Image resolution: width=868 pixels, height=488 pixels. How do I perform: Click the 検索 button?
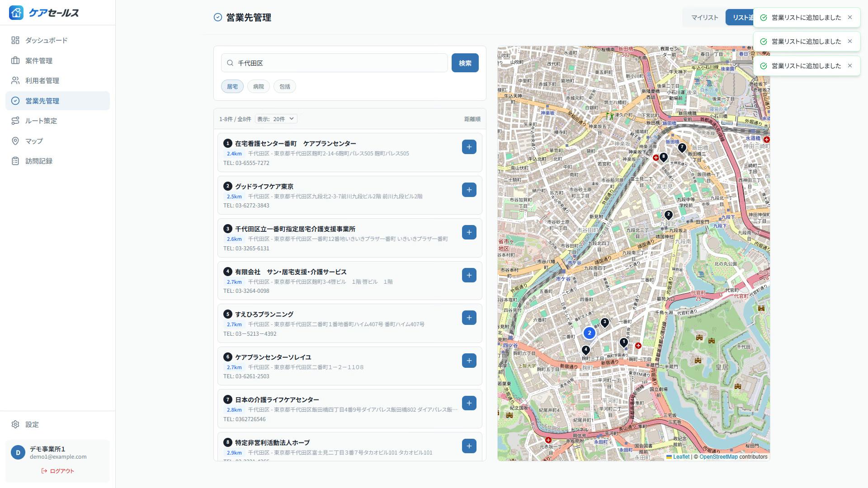[x=465, y=63]
